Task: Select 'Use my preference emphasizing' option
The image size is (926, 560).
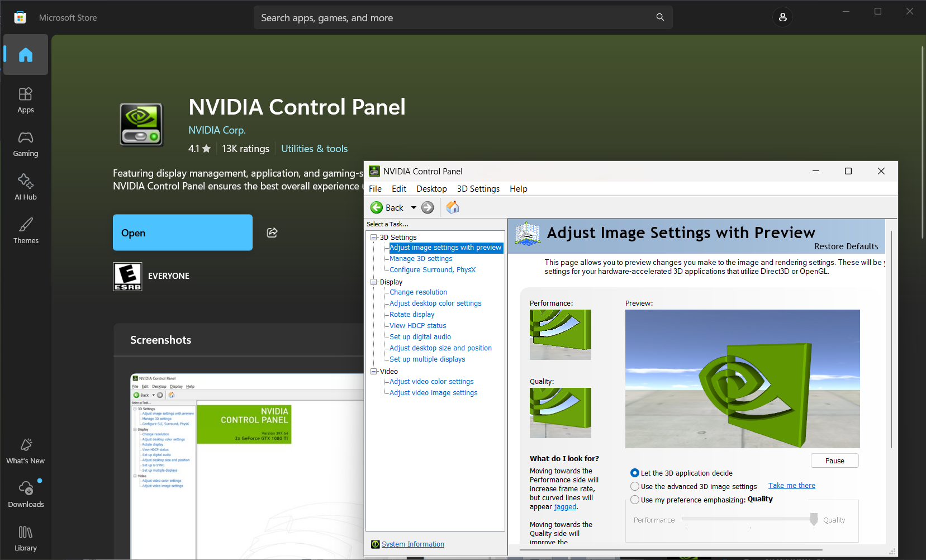Action: [635, 500]
